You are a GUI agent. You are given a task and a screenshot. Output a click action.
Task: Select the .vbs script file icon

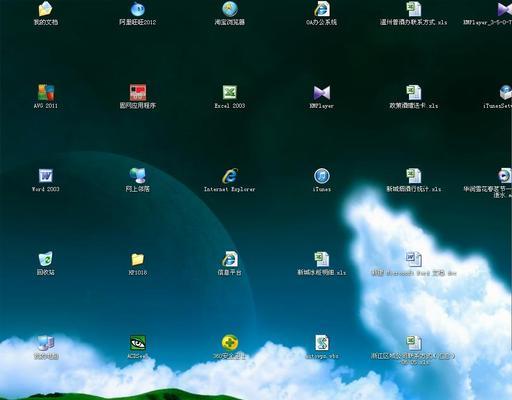coord(322,343)
